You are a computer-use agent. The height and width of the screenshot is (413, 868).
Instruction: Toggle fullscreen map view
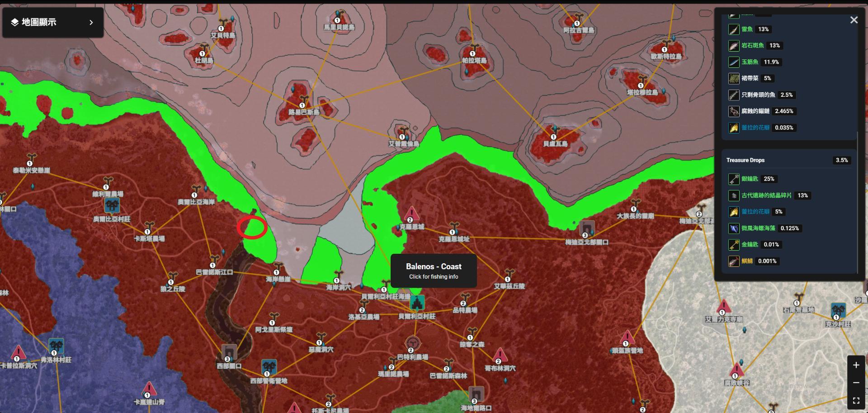(x=856, y=400)
